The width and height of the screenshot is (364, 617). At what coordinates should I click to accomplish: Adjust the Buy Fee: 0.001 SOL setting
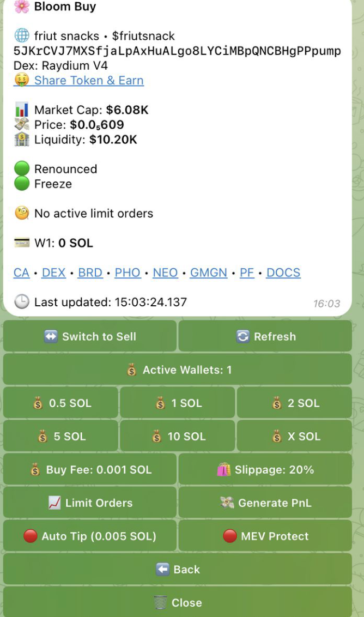90,470
